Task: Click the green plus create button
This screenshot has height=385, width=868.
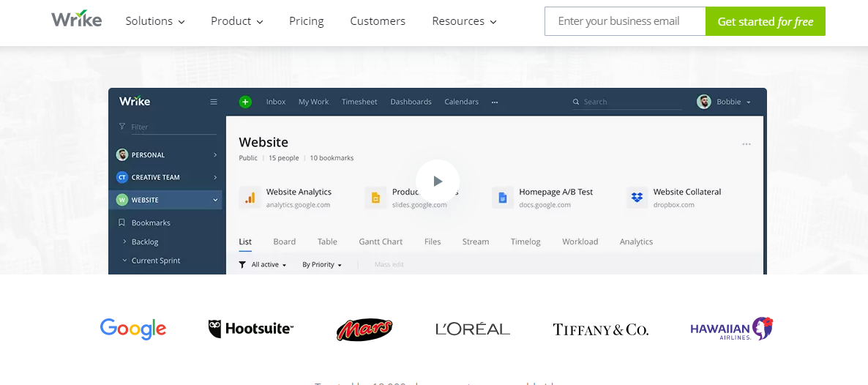Action: click(245, 102)
